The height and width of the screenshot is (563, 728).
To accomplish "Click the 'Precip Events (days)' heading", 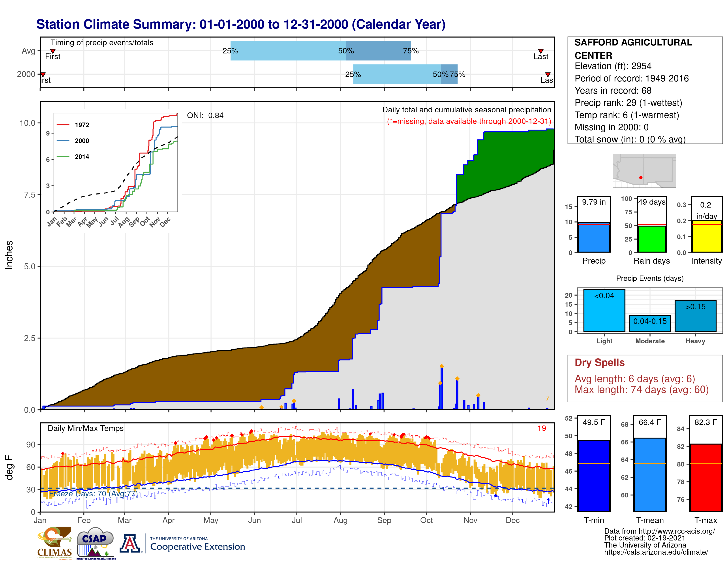I will (x=650, y=278).
